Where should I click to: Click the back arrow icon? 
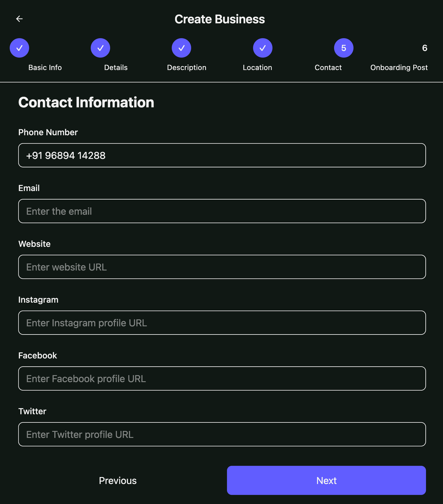[19, 19]
